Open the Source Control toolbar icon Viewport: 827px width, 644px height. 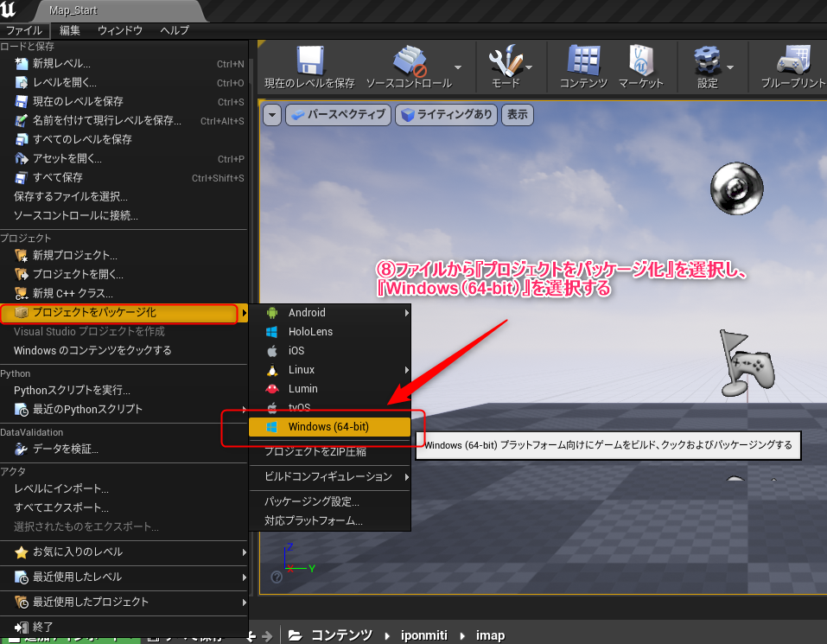point(409,62)
